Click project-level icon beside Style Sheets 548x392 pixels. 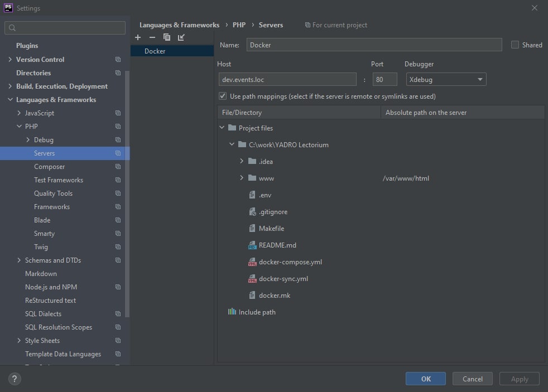[118, 341]
